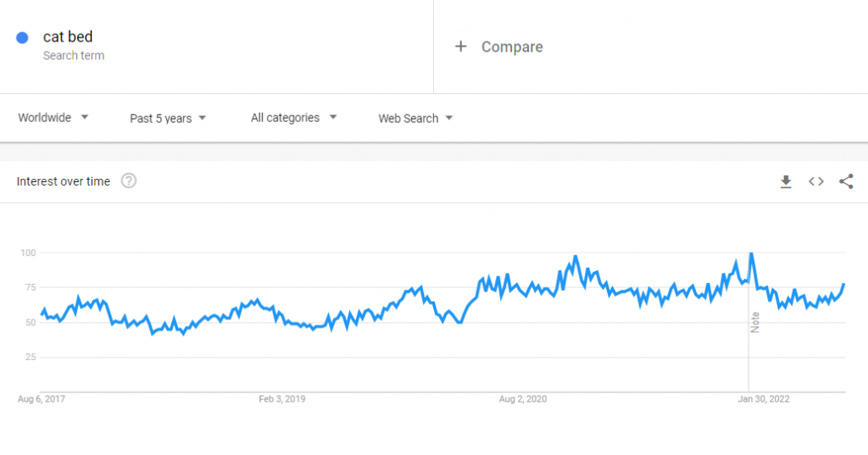Change the Web Search type dropdown

[x=415, y=119]
